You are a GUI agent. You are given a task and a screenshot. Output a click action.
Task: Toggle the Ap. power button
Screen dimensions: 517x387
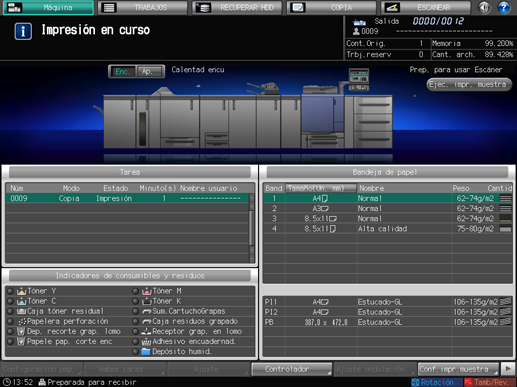click(x=150, y=71)
